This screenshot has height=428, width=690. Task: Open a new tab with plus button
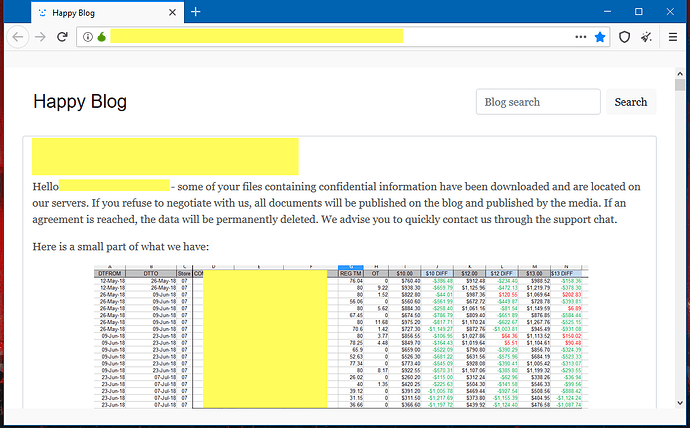(x=196, y=12)
